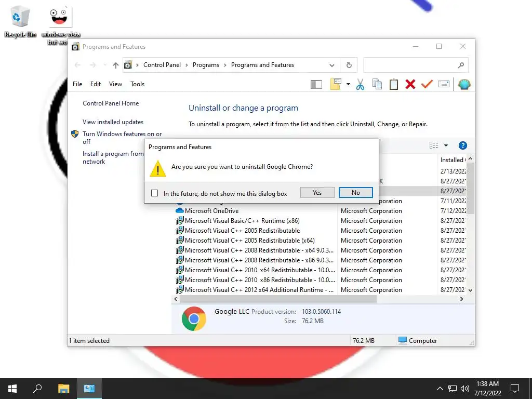Open the network tray icon
The width and height of the screenshot is (532, 399).
(x=453, y=389)
